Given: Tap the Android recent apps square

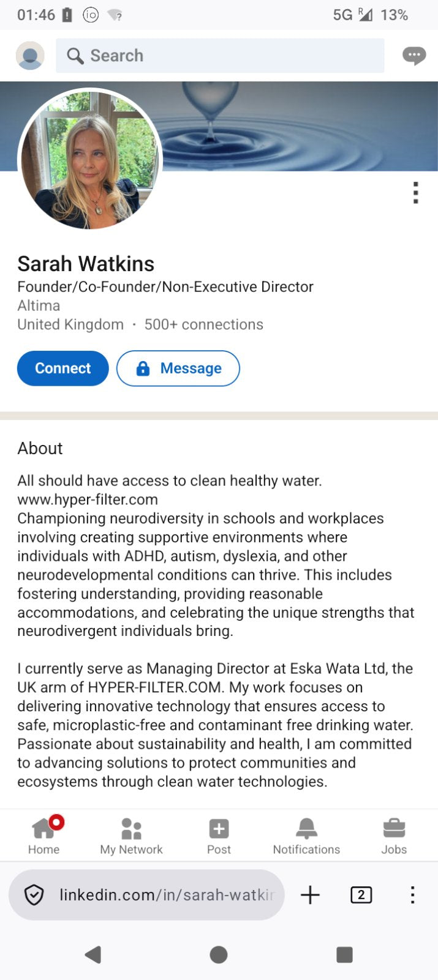Looking at the screenshot, I should tap(344, 954).
